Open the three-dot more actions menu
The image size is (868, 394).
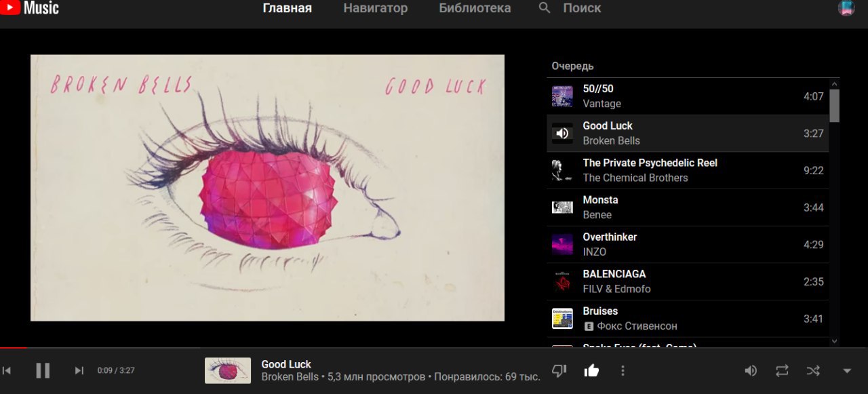point(623,370)
